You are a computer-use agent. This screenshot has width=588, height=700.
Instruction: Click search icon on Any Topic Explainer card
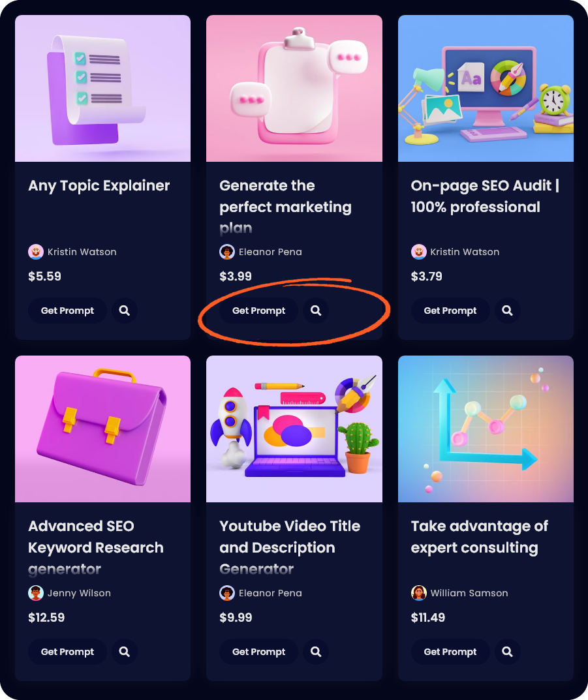pos(125,311)
